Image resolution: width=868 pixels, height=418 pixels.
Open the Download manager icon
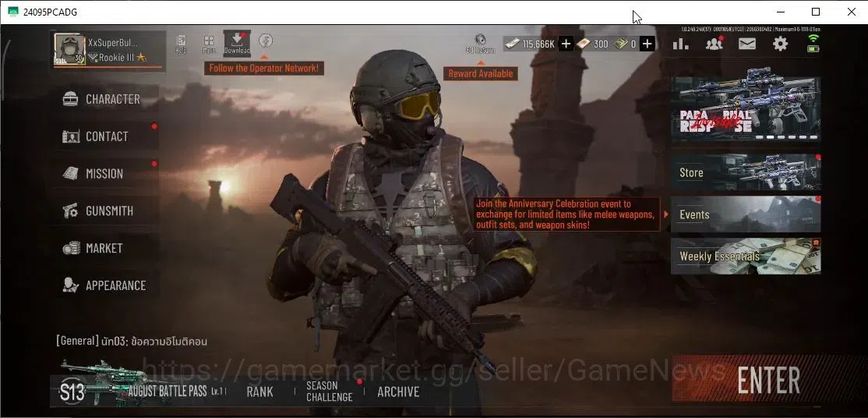(x=237, y=43)
